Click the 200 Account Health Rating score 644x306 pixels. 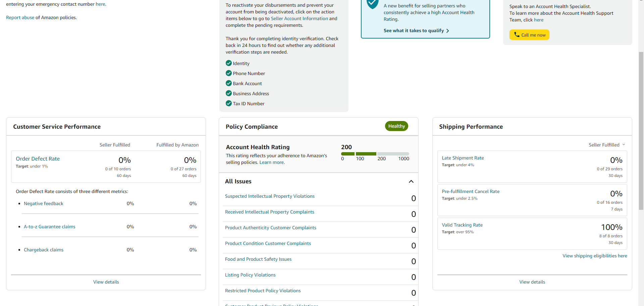(346, 147)
